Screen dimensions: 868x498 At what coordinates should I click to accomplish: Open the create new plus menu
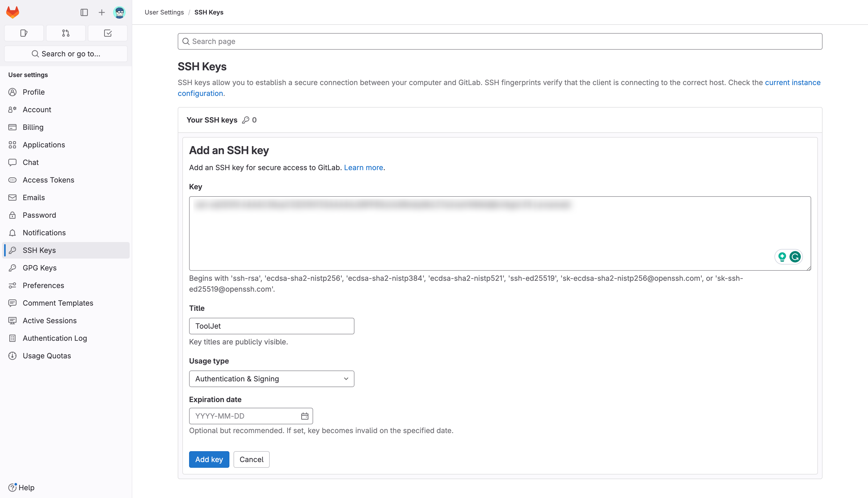tap(102, 13)
